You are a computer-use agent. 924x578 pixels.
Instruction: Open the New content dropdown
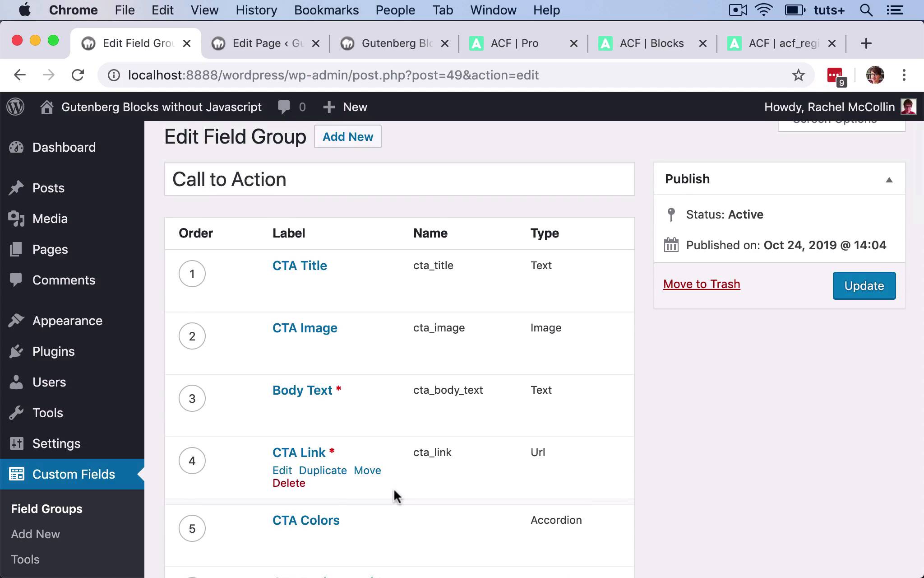346,107
